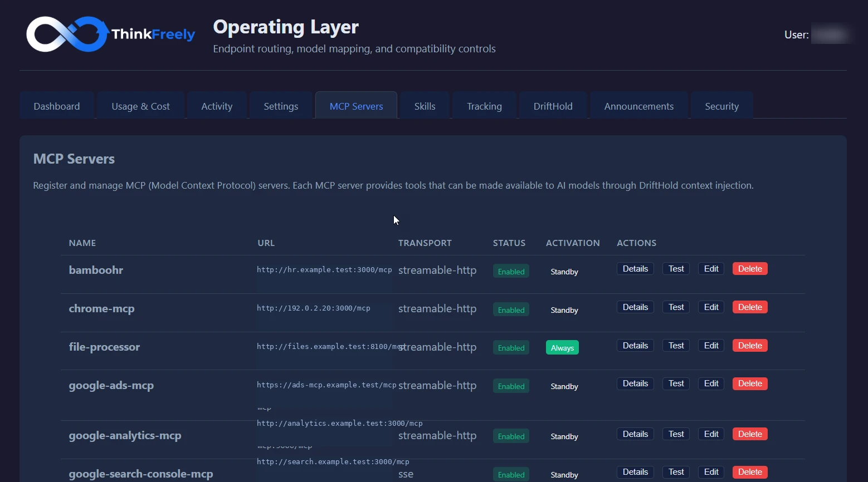Delete google-search-console-mcp server

[x=750, y=472]
